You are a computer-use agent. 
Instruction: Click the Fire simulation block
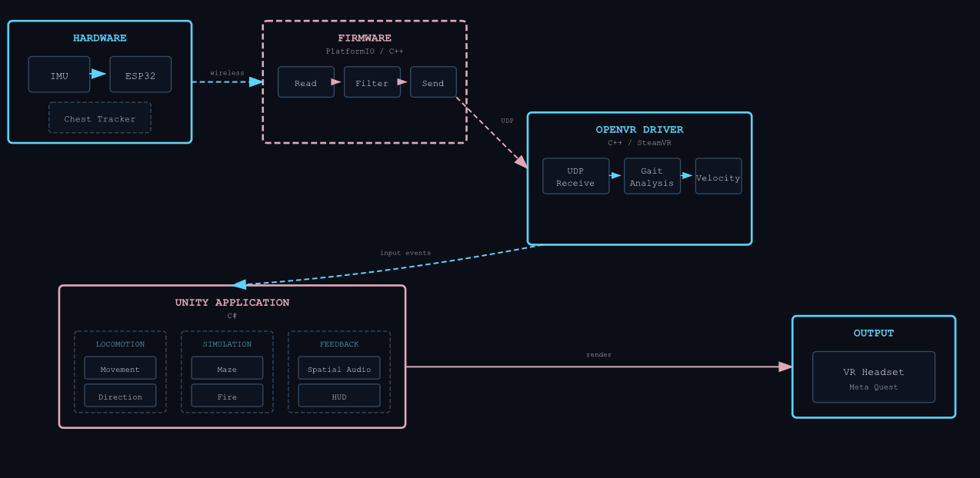(227, 396)
